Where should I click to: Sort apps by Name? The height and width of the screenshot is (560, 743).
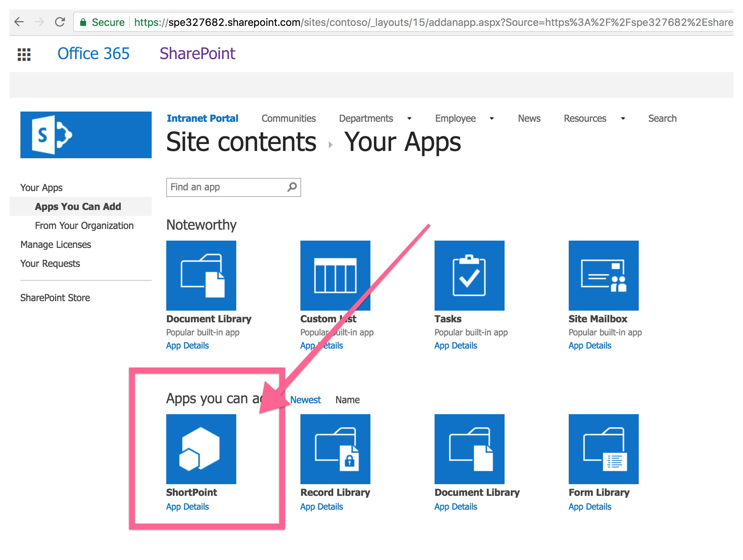click(347, 400)
